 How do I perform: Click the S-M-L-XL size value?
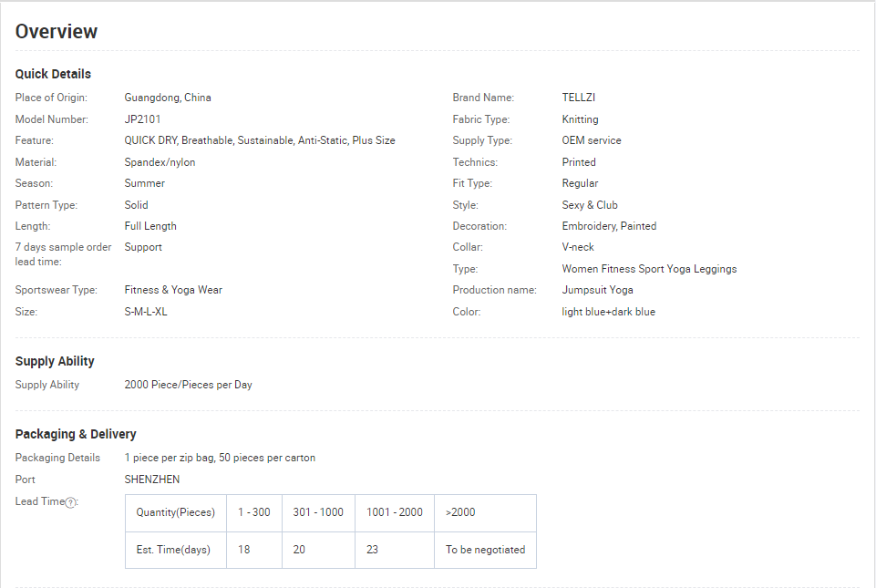(x=146, y=312)
